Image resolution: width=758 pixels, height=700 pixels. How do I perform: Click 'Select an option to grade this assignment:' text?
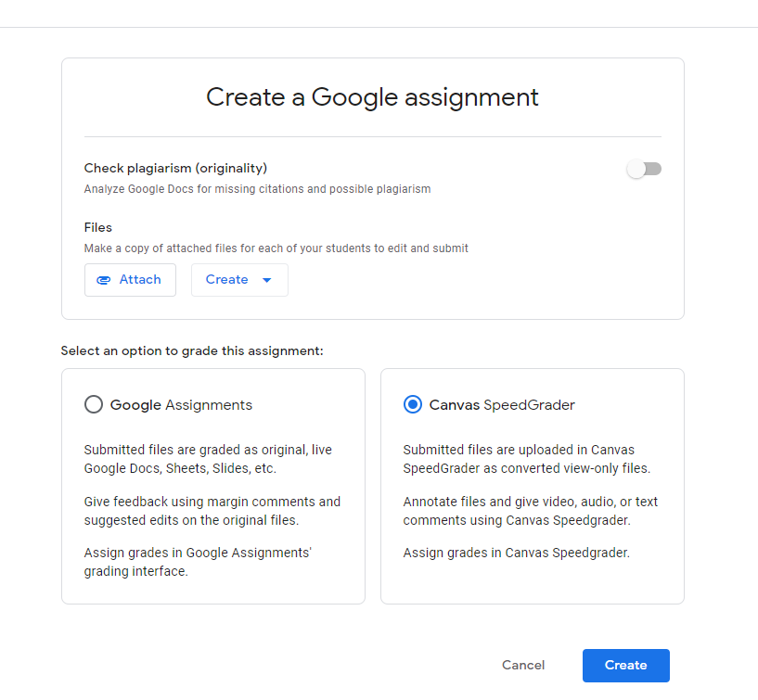pyautogui.click(x=192, y=350)
